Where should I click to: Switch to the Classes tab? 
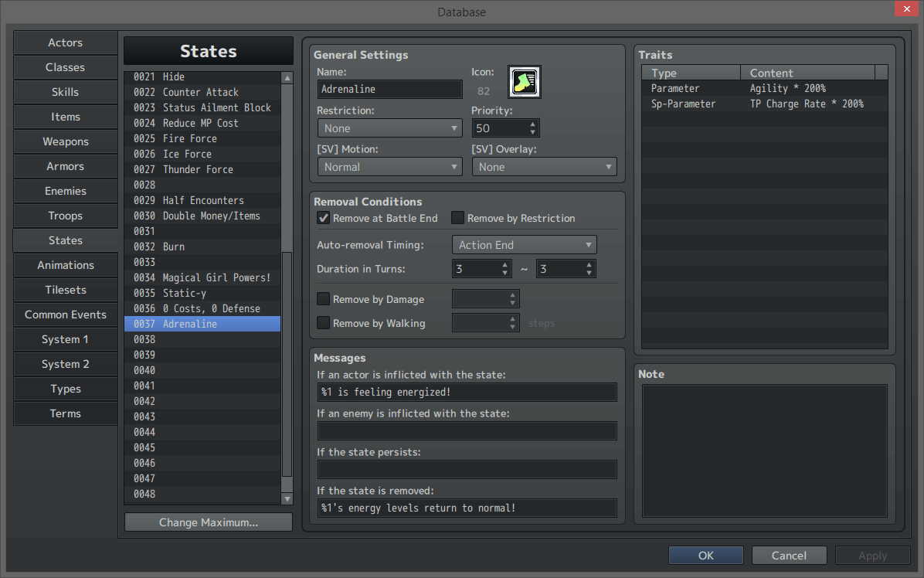click(66, 67)
